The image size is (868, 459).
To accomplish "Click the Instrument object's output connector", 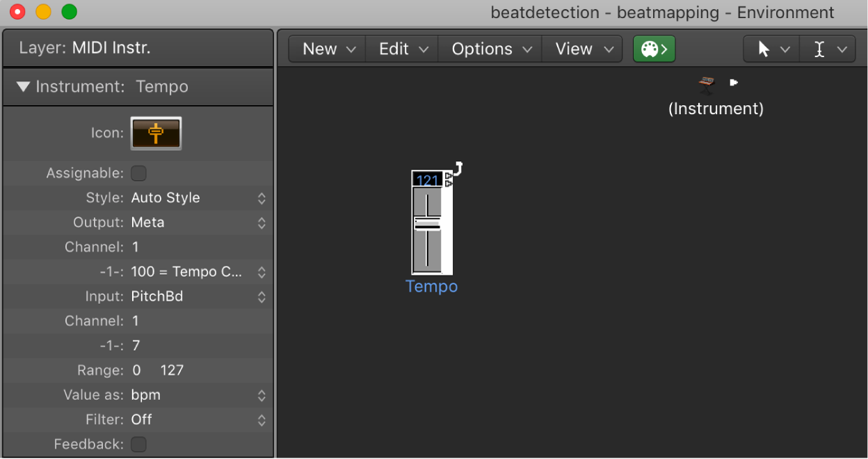I will click(x=734, y=82).
